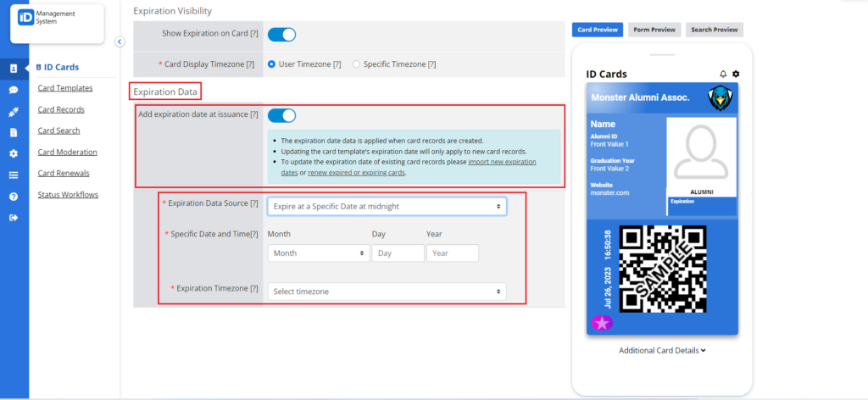Viewport: 868px width, 400px height.
Task: Open the Month dropdown
Action: pos(319,253)
